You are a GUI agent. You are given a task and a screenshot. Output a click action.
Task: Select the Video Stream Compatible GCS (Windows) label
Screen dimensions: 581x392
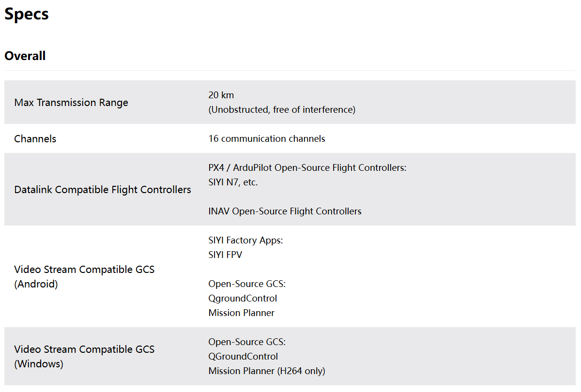pos(84,356)
